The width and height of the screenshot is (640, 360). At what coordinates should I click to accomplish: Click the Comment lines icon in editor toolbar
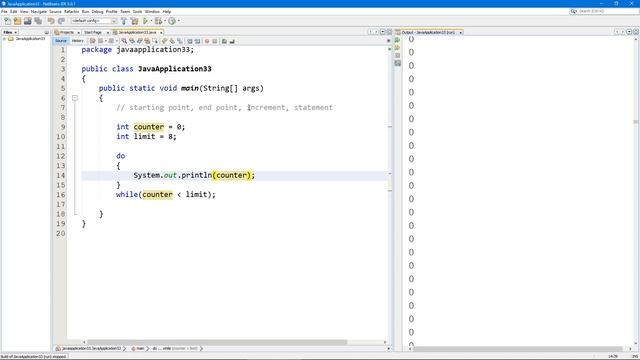(x=224, y=41)
